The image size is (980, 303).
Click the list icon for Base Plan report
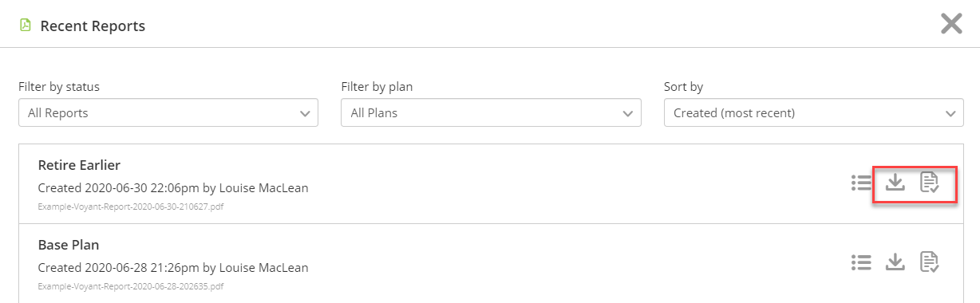(860, 262)
